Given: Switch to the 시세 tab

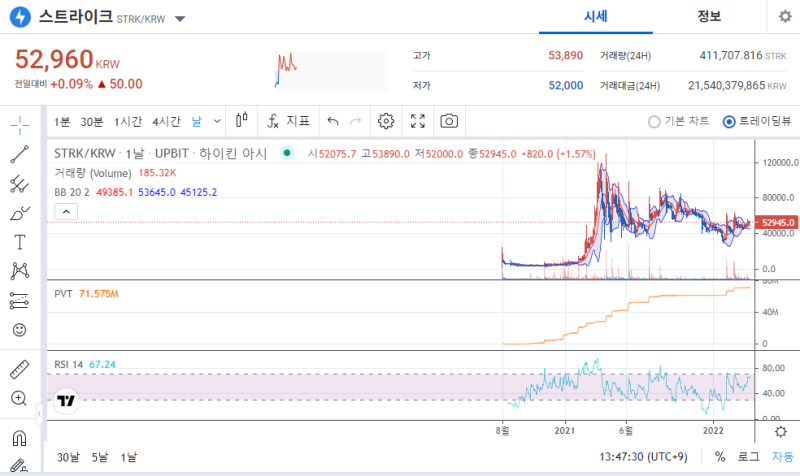Looking at the screenshot, I should pos(595,17).
